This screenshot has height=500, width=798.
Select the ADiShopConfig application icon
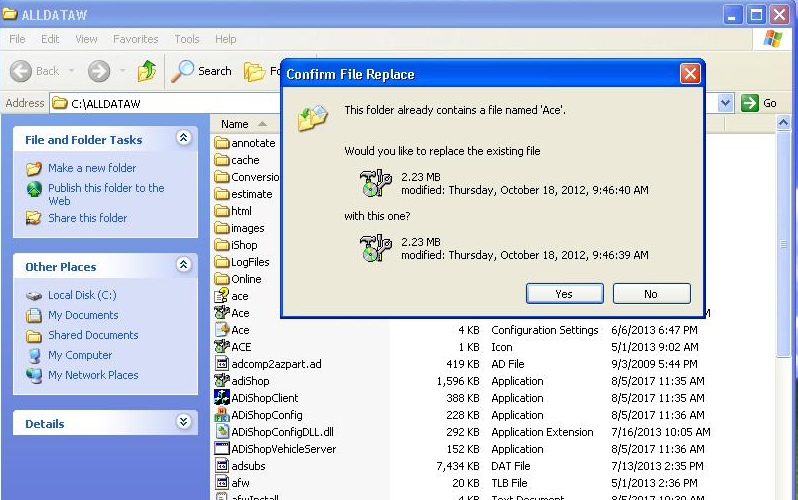[x=222, y=415]
